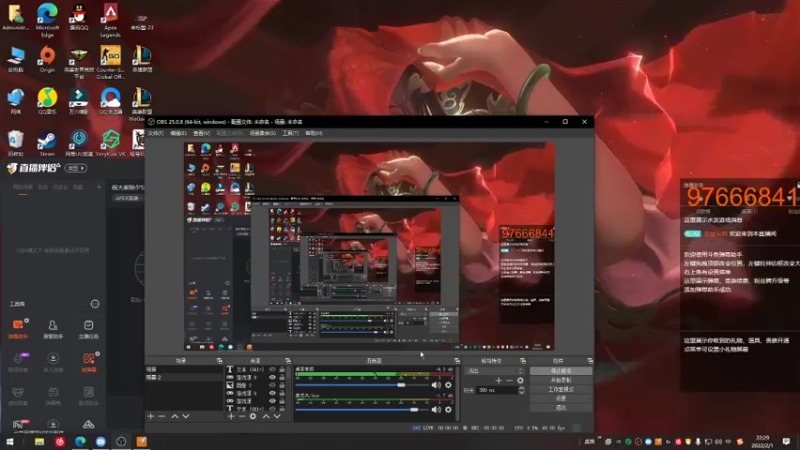Click the stop streaming button in Controls
The height and width of the screenshot is (450, 800).
(x=561, y=371)
